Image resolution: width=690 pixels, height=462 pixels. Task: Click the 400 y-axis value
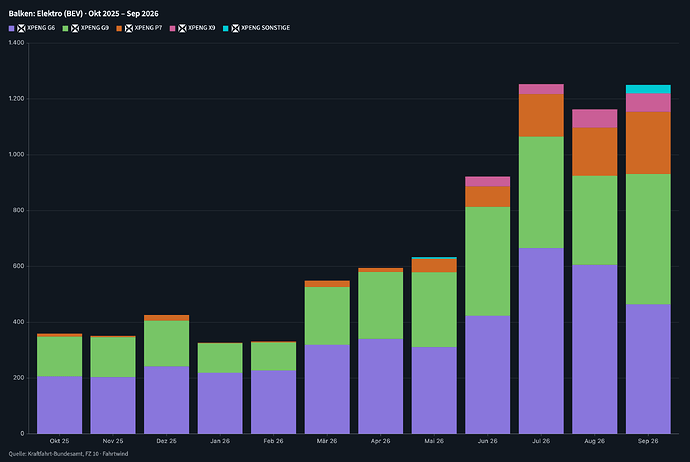pos(19,322)
